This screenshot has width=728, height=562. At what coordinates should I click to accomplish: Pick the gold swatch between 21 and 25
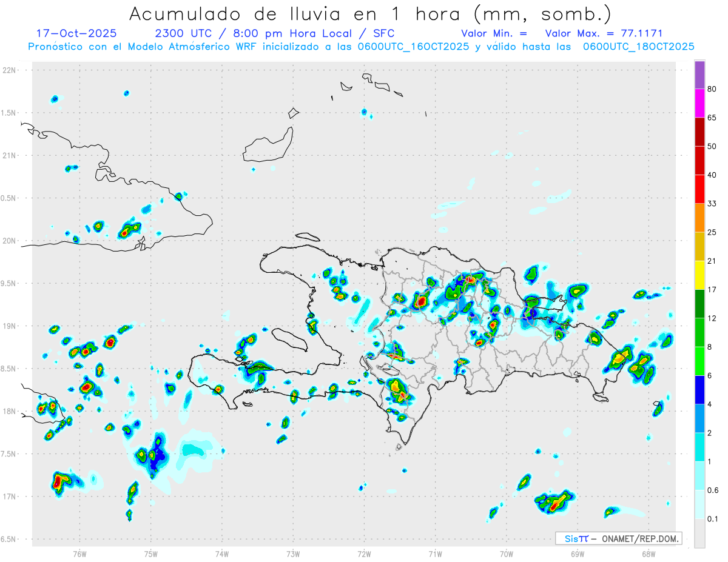pyautogui.click(x=699, y=246)
